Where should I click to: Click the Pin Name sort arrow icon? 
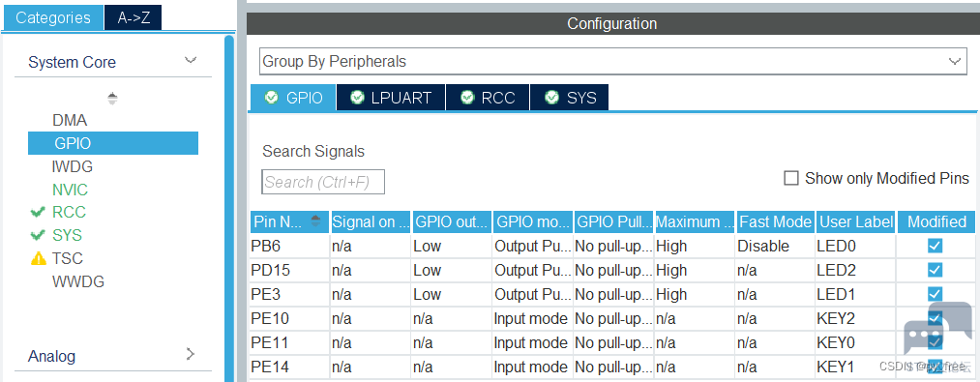[315, 220]
